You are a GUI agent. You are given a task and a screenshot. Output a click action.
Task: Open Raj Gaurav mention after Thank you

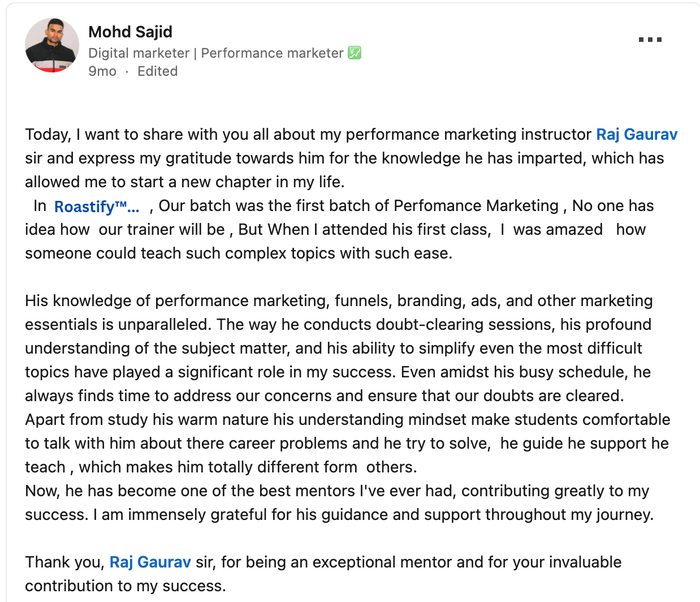coord(150,562)
